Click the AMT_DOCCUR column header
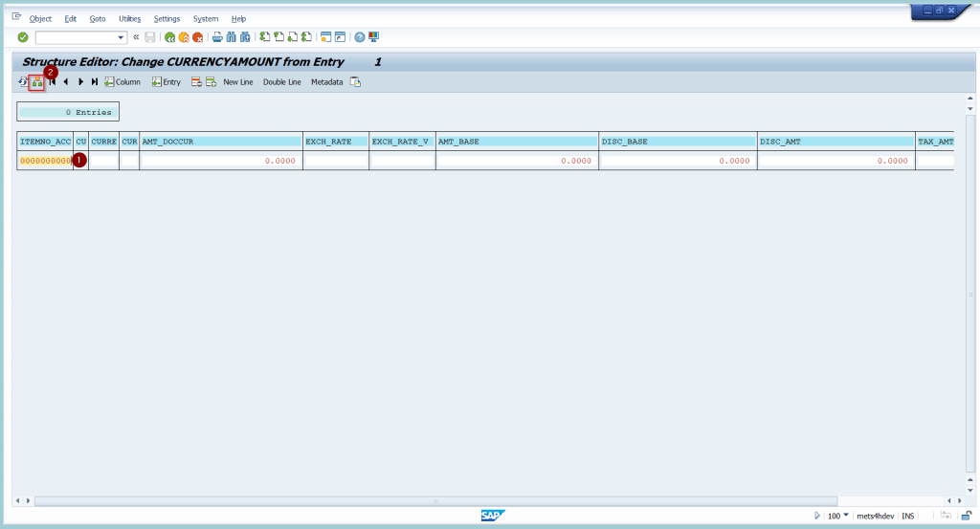This screenshot has height=529, width=980. tap(221, 142)
